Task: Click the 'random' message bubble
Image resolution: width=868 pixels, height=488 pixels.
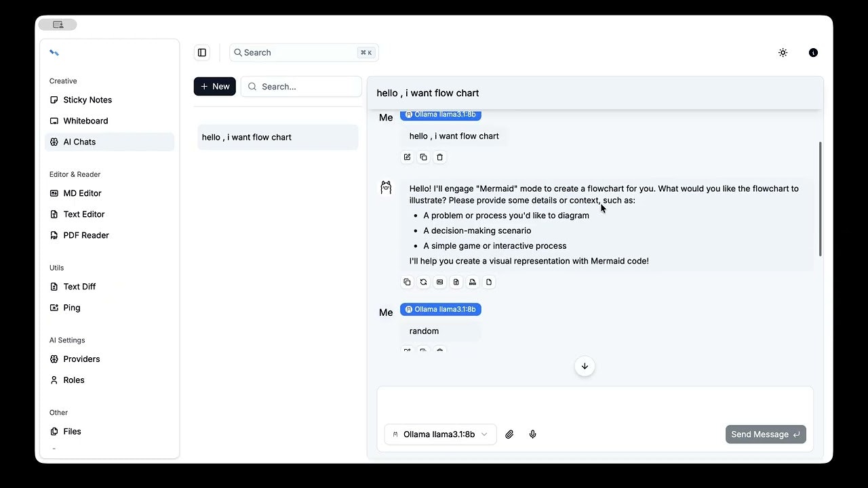Action: pyautogui.click(x=441, y=331)
